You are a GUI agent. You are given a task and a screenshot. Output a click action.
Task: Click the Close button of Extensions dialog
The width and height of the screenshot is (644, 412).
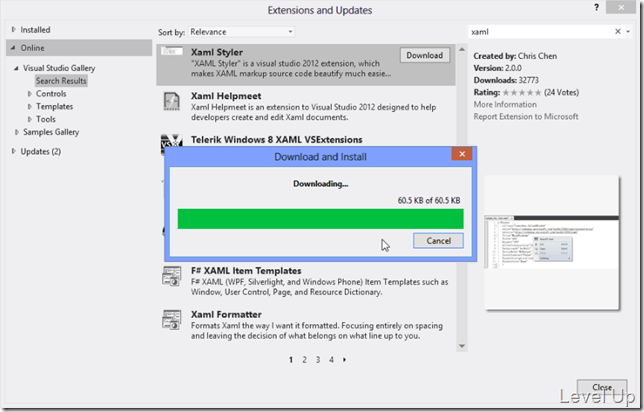coord(602,387)
